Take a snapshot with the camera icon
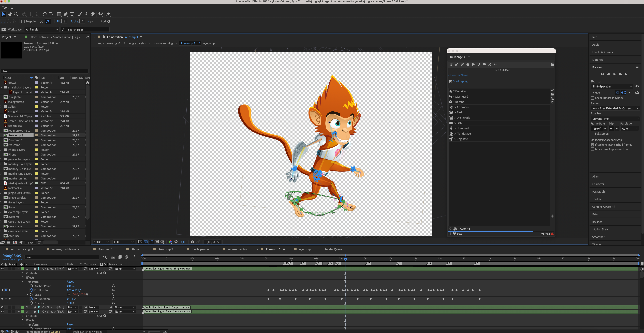 [193, 242]
